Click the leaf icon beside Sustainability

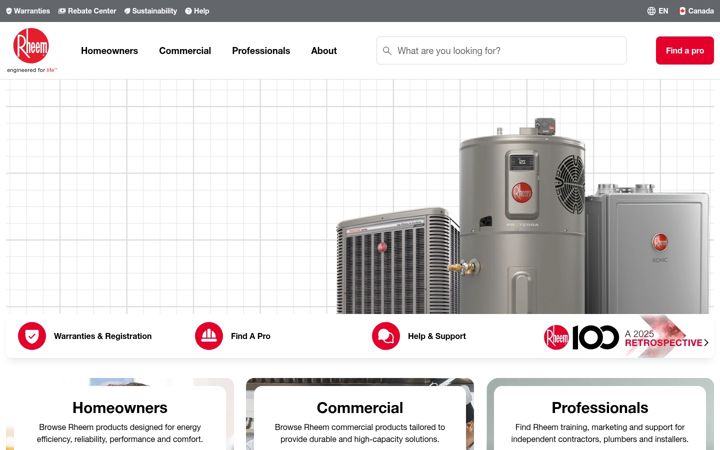pos(127,11)
